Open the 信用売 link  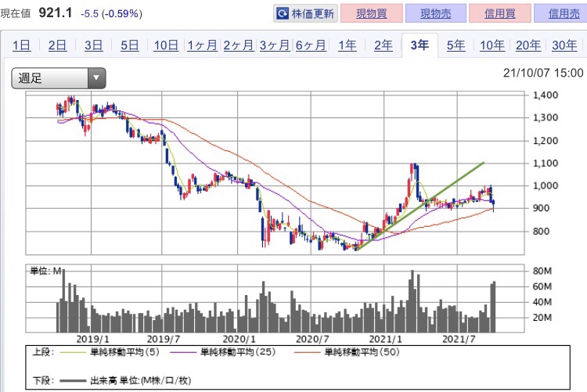(x=564, y=13)
